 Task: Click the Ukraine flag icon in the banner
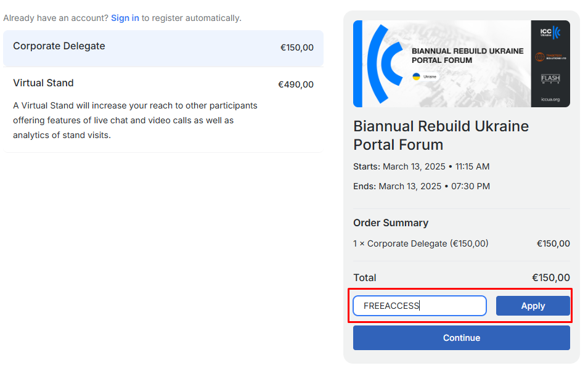[416, 76]
